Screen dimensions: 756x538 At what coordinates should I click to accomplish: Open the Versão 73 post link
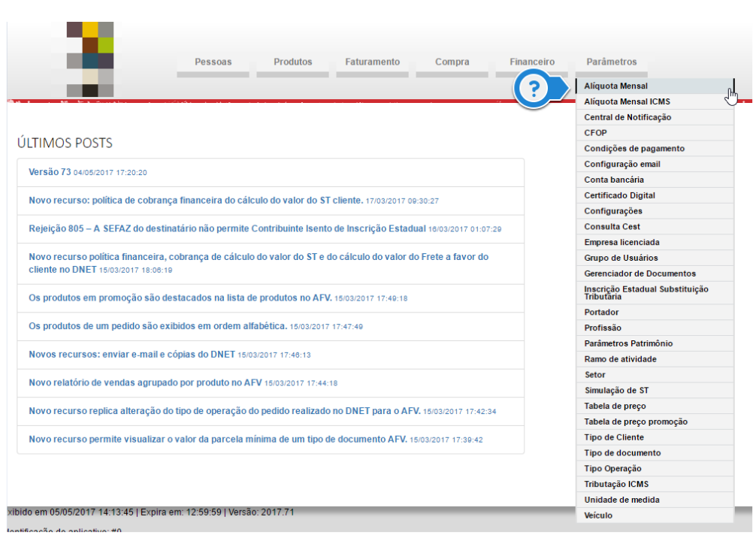(x=50, y=172)
